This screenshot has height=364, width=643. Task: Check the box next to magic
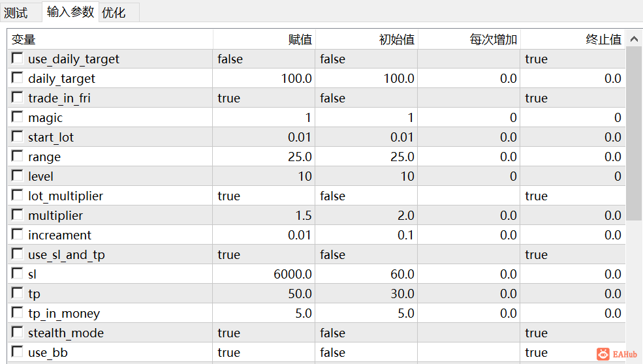(17, 117)
